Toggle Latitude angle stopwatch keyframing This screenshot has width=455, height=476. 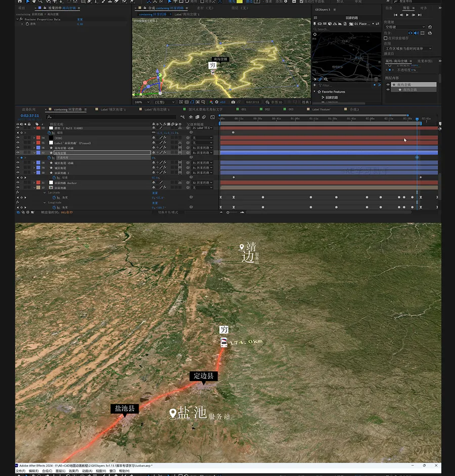tap(54, 198)
